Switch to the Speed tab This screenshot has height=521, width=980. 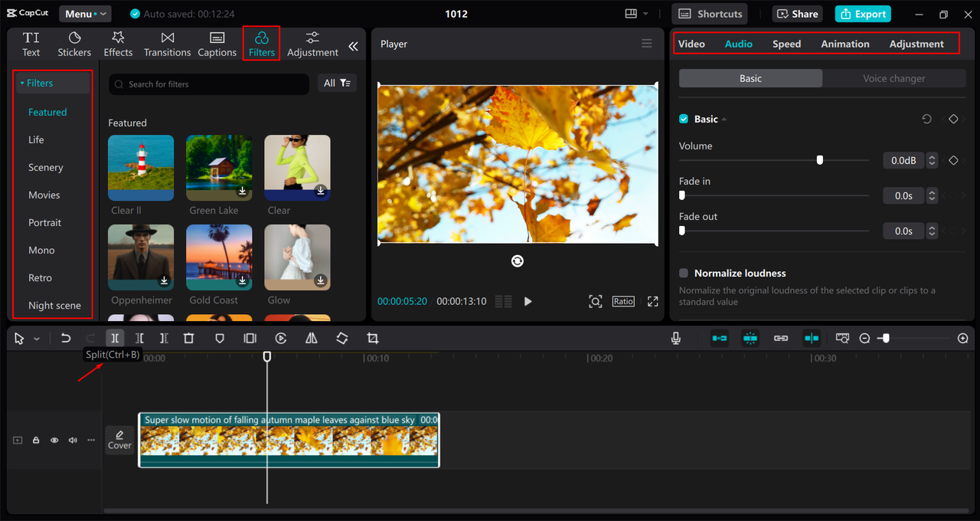pyautogui.click(x=786, y=44)
